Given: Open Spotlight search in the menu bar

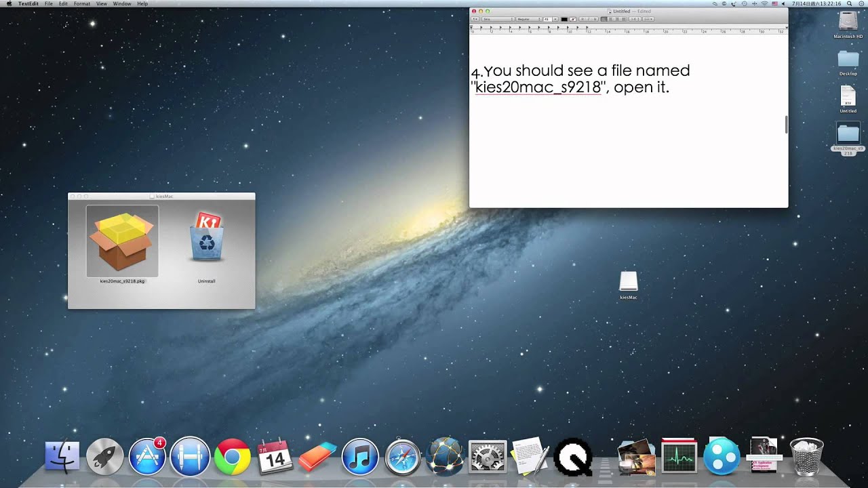Looking at the screenshot, I should tap(849, 3).
